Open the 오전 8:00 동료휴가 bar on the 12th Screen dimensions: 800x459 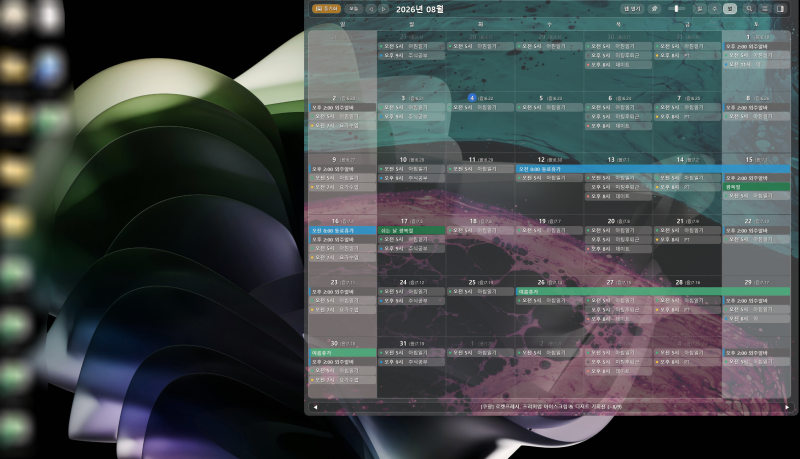coord(653,169)
